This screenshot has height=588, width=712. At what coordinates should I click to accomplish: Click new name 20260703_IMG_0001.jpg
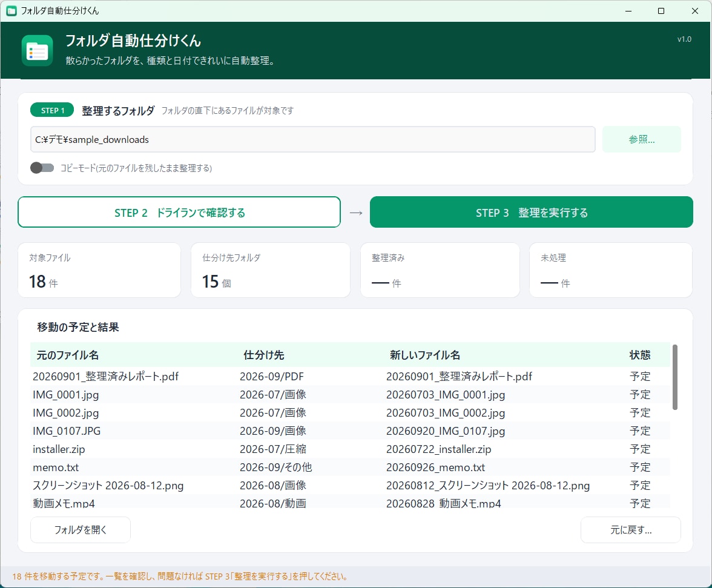(446, 395)
